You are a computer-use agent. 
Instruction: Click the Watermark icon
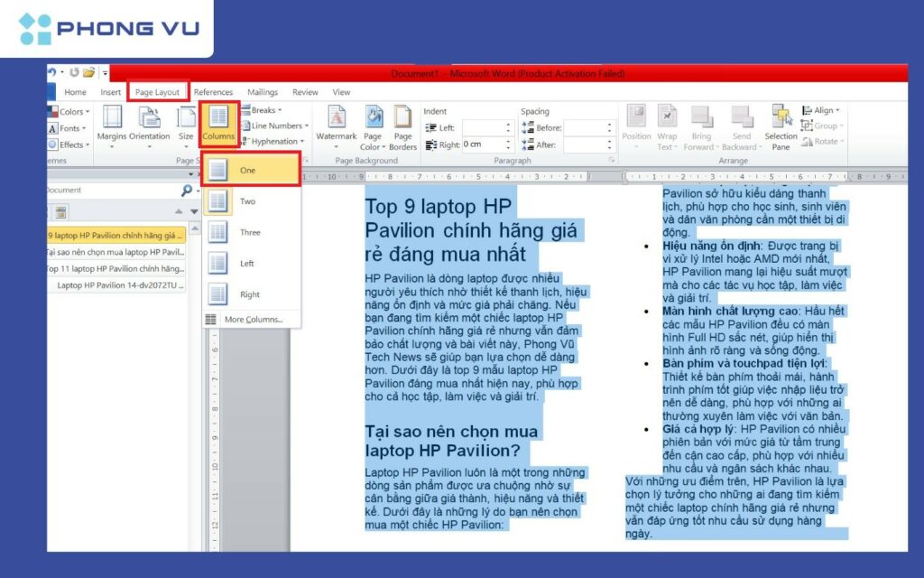(336, 124)
